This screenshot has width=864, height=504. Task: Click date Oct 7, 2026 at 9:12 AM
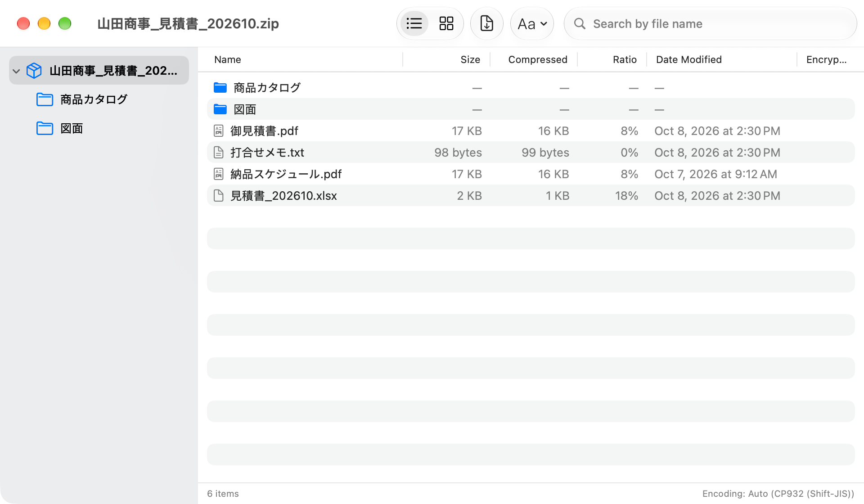(x=715, y=174)
